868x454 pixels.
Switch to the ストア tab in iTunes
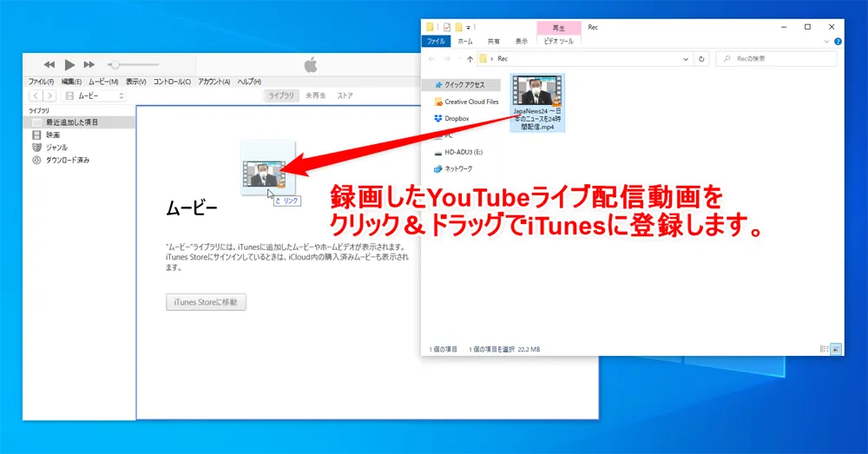(x=345, y=95)
